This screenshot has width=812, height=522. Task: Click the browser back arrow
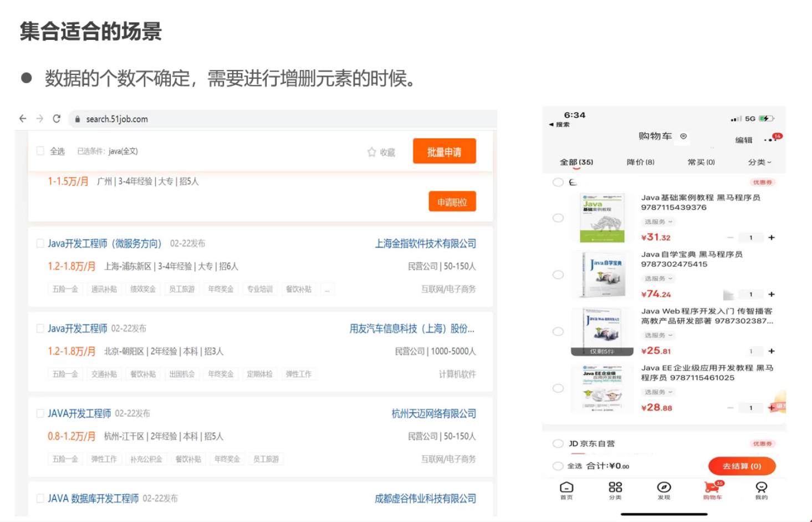click(x=23, y=119)
